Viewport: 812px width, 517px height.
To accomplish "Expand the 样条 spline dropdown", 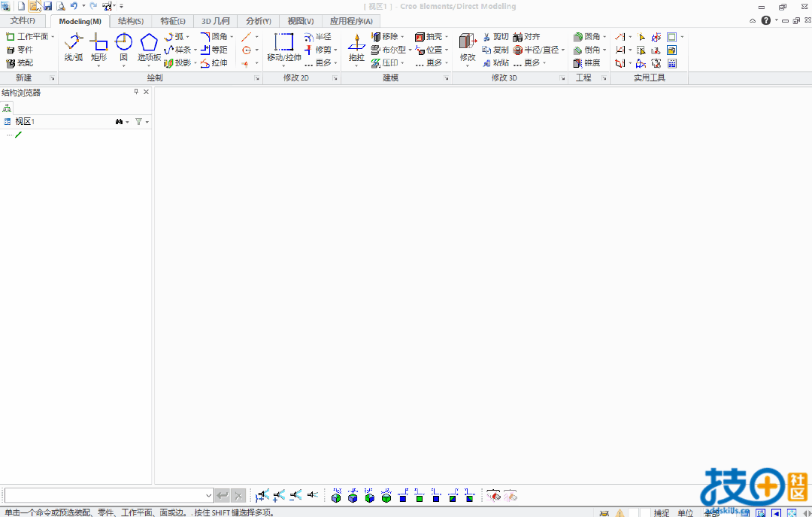I will point(195,50).
